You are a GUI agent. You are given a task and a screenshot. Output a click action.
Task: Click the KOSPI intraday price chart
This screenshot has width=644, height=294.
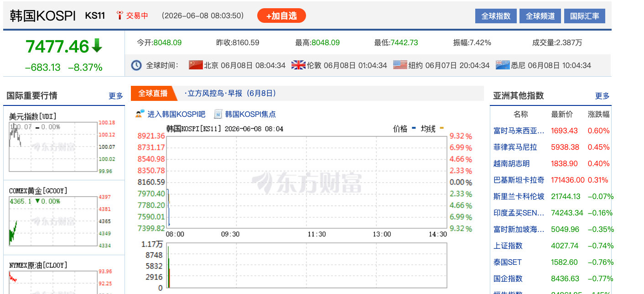click(307, 182)
